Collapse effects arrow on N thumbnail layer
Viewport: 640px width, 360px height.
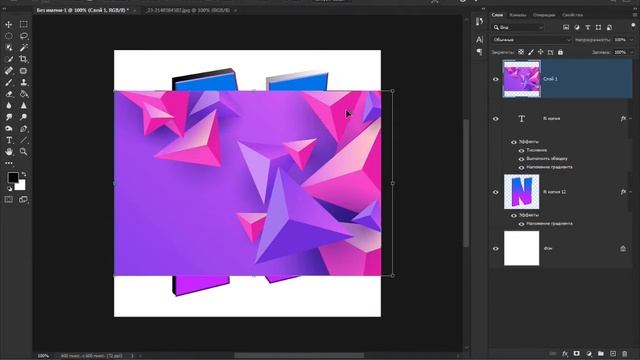point(631,192)
